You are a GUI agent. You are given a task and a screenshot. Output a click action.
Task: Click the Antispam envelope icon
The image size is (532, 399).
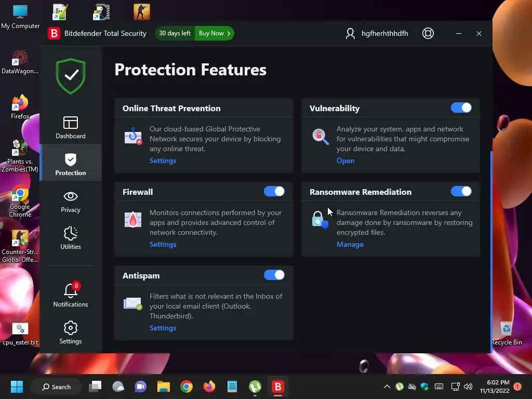132,303
